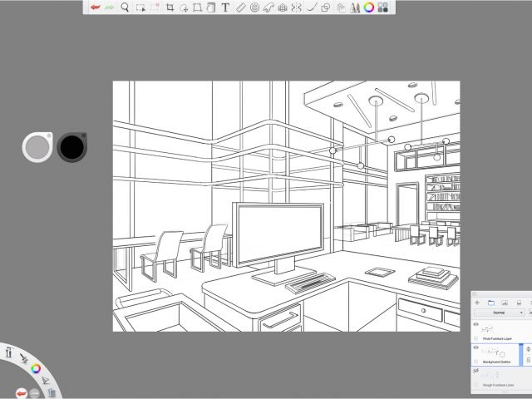Open the Brush Palette grid icon
532x399 pixels.
[x=382, y=7]
